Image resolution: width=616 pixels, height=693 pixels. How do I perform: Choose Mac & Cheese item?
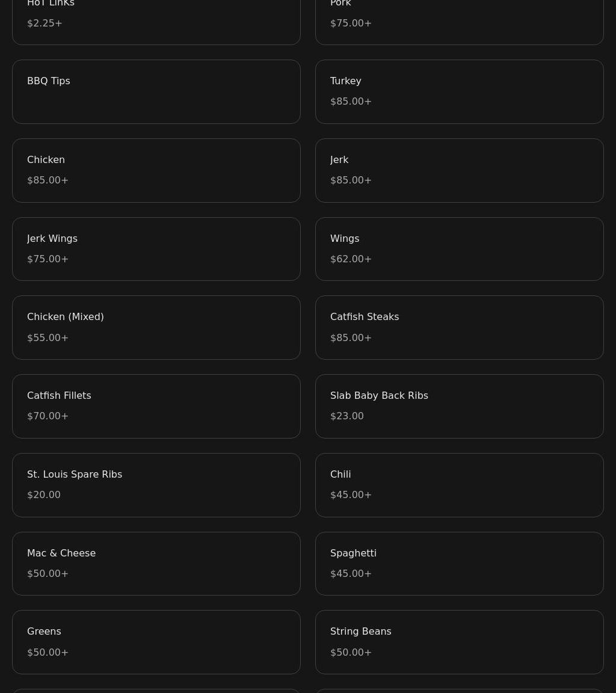point(156,564)
